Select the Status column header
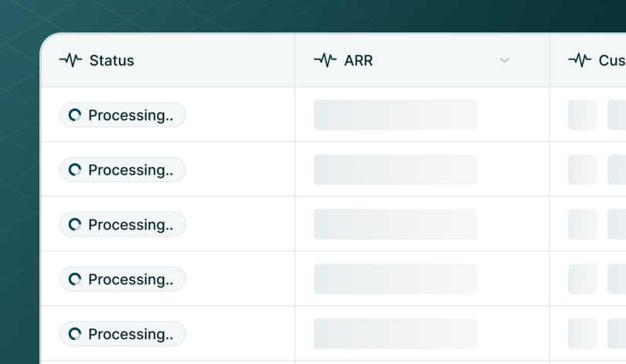Screen dimensions: 626x364 coord(168,60)
